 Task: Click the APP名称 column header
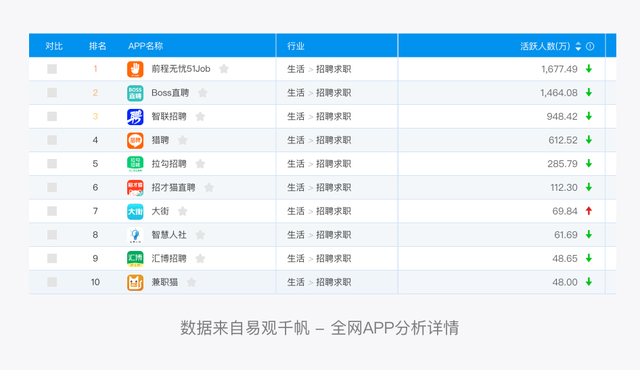point(145,46)
